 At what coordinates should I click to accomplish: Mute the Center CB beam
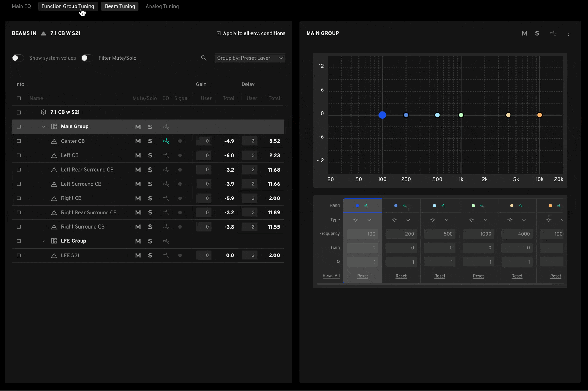pos(138,141)
